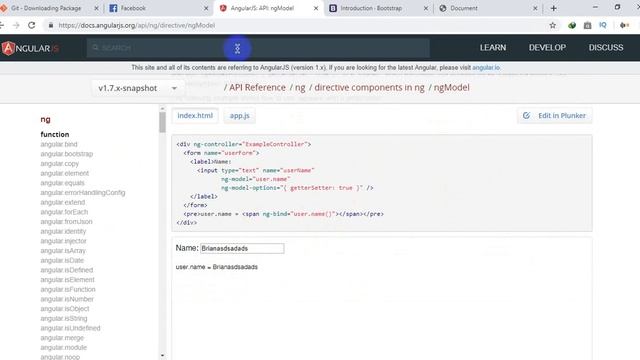Follow the angular.io link
Viewport: 640px width, 360px height.
tap(486, 68)
